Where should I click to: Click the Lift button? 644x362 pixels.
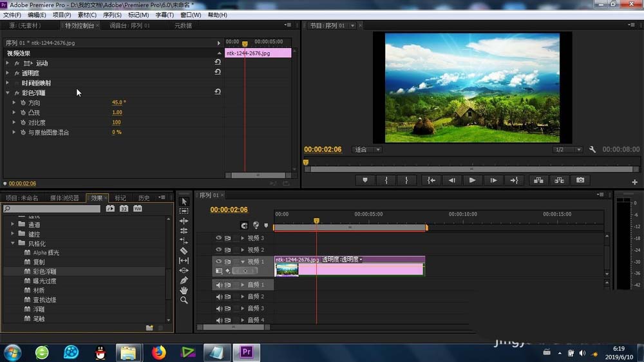tap(538, 180)
